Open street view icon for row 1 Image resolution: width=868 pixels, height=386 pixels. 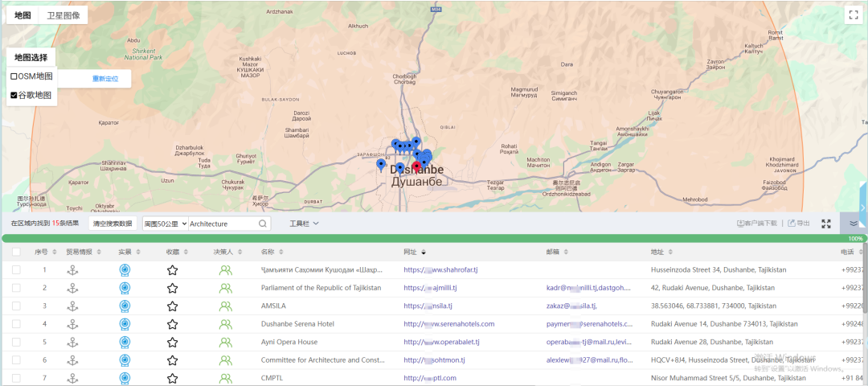[x=125, y=270]
